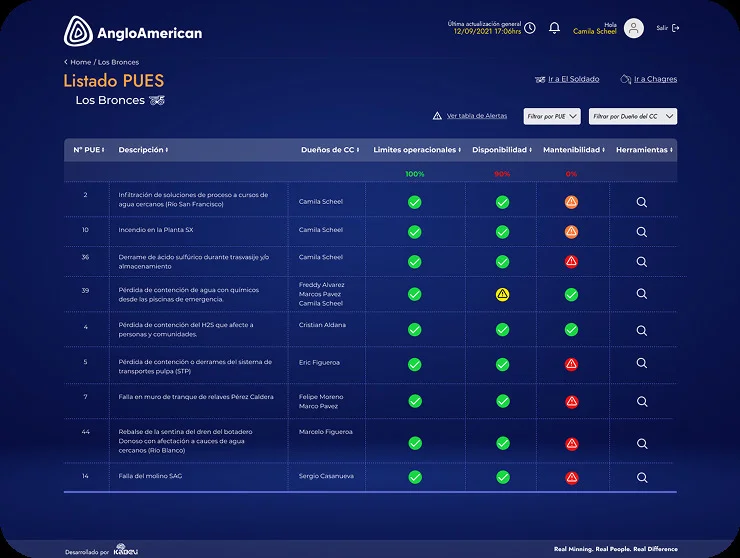Click red maintainability alert for Marcelo Figueroa row
The height and width of the screenshot is (558, 740).
point(572,444)
